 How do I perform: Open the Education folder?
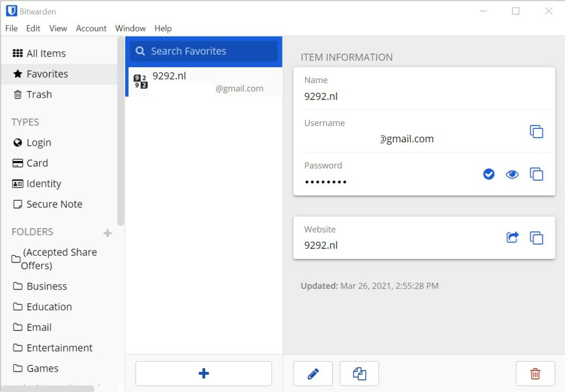point(42,307)
